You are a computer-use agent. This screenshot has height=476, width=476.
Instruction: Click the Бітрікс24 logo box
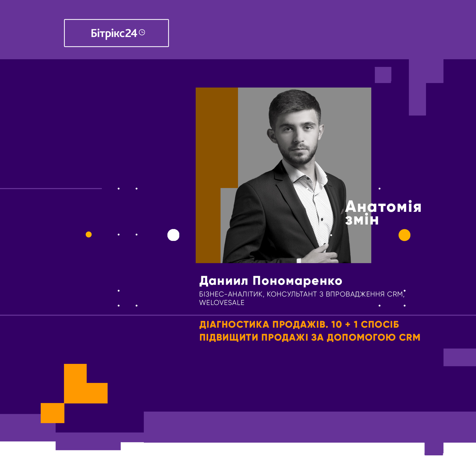(x=116, y=33)
